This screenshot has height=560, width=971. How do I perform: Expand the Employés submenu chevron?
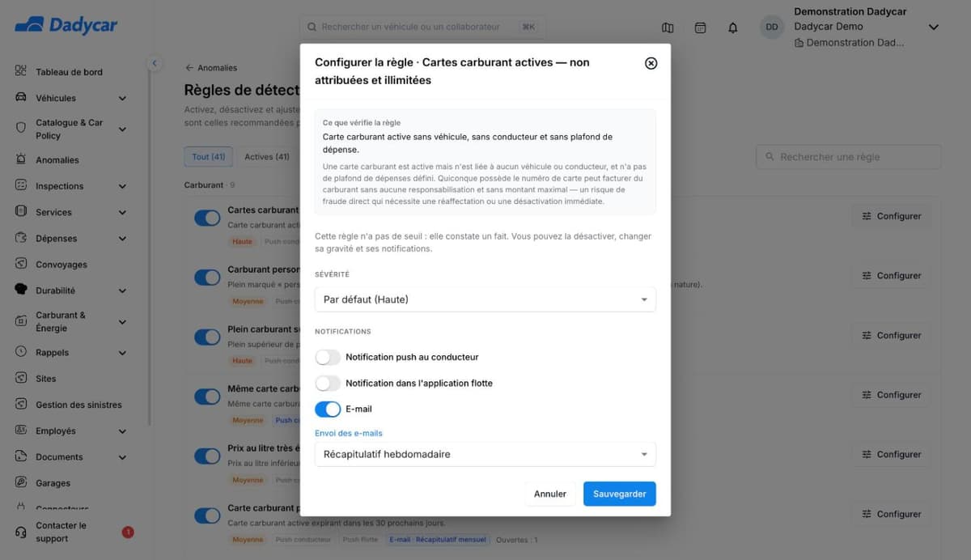coord(122,431)
